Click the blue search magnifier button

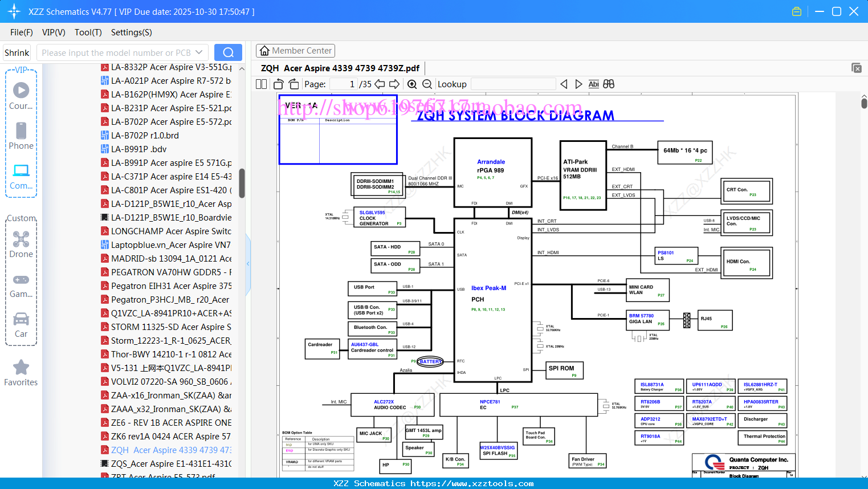228,52
